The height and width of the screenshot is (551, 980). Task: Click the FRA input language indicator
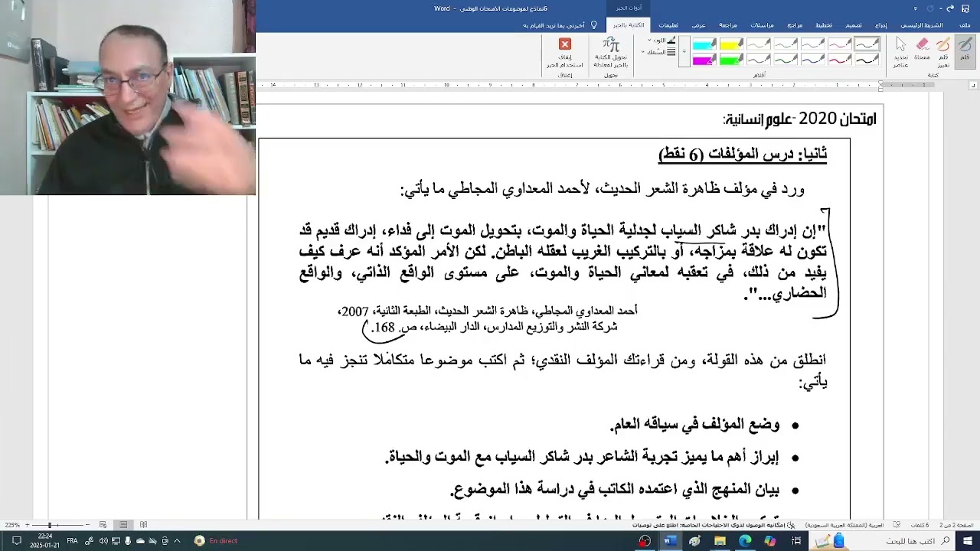[x=72, y=541]
